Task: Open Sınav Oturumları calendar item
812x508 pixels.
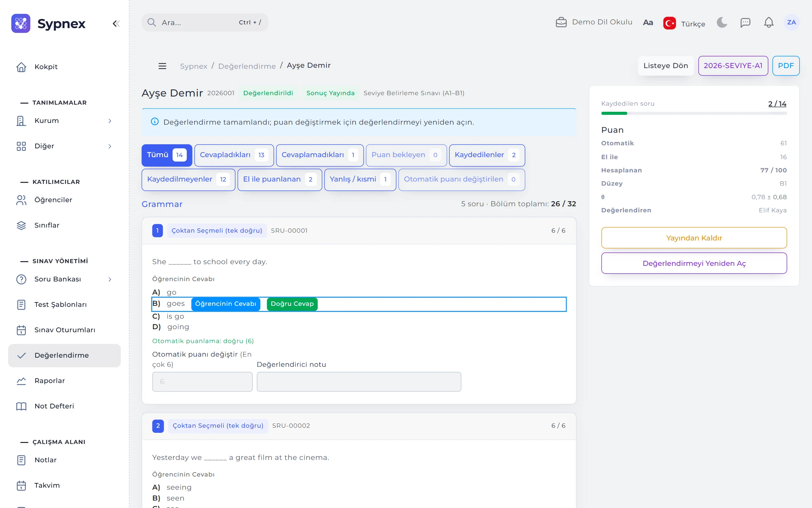Action: [64, 330]
